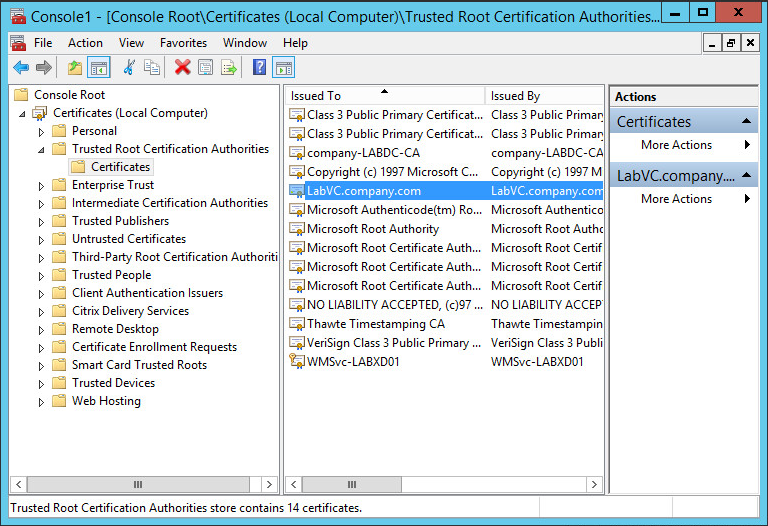Click tree pane horizontal scrollbar thumb
The image size is (768, 526).
click(x=138, y=484)
